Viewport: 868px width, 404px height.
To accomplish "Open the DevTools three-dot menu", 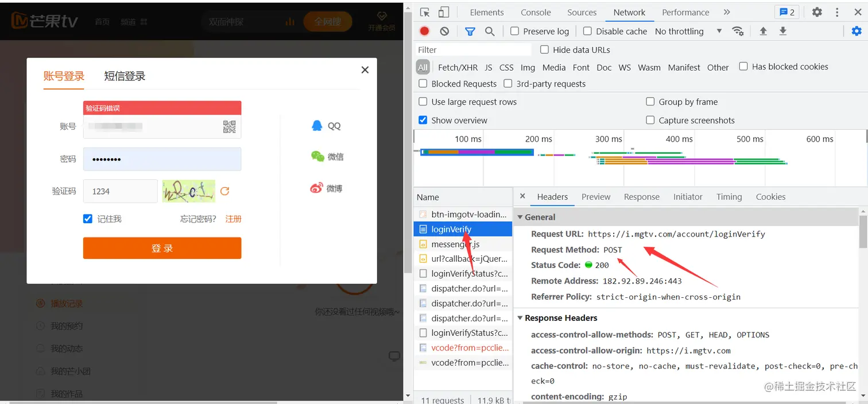I will [x=838, y=12].
